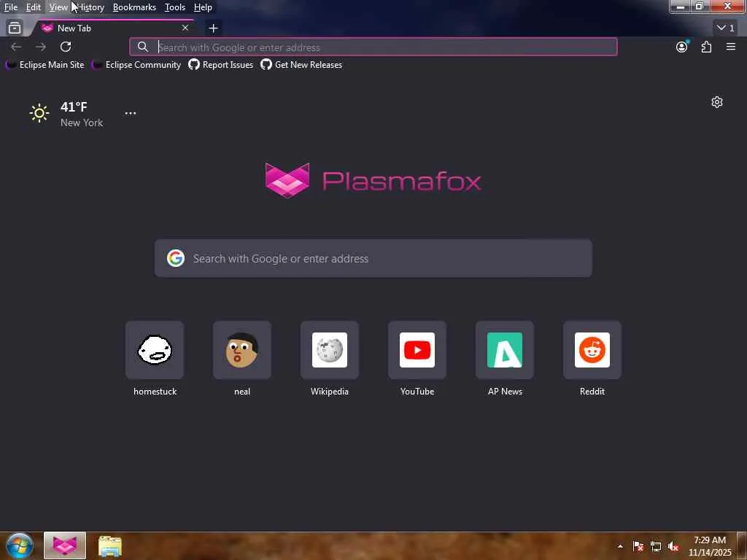Click Plasmafox taskbar button

click(65, 545)
